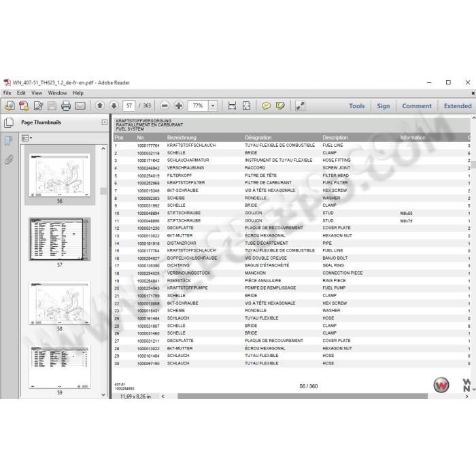Open the File menu

[x=7, y=93]
